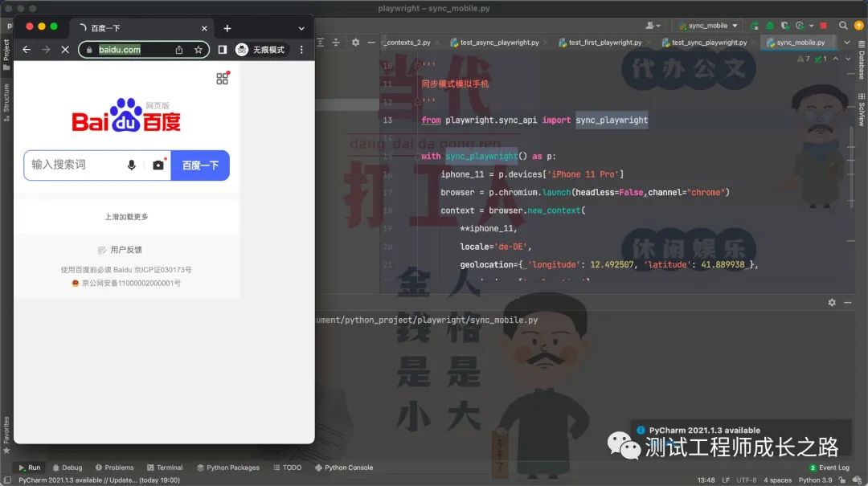Close the 百度一下 browser tab
868x486 pixels.
(x=204, y=28)
